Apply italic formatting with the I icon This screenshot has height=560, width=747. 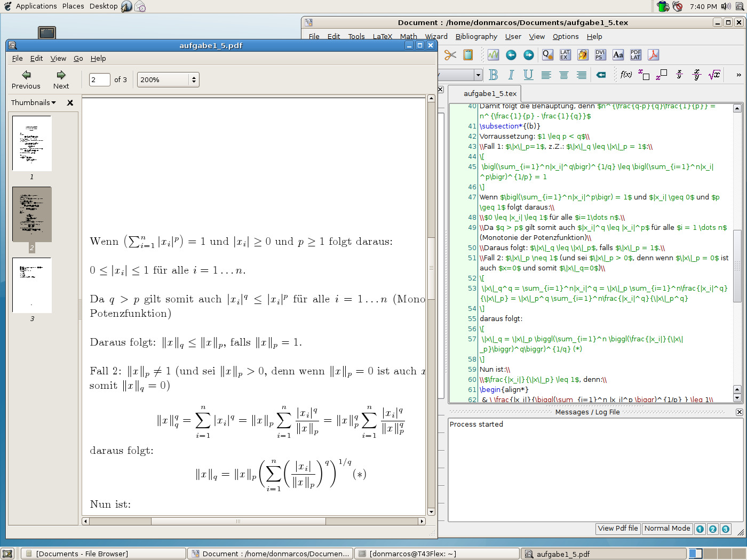(x=511, y=75)
